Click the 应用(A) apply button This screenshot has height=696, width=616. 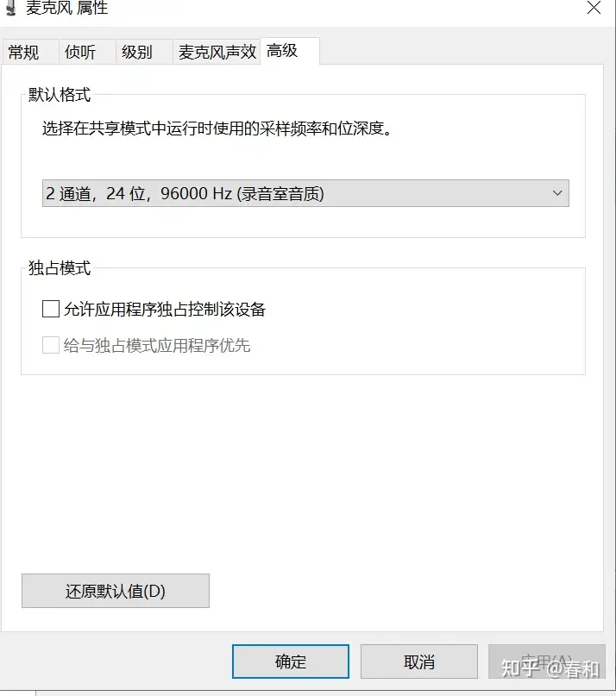547,662
